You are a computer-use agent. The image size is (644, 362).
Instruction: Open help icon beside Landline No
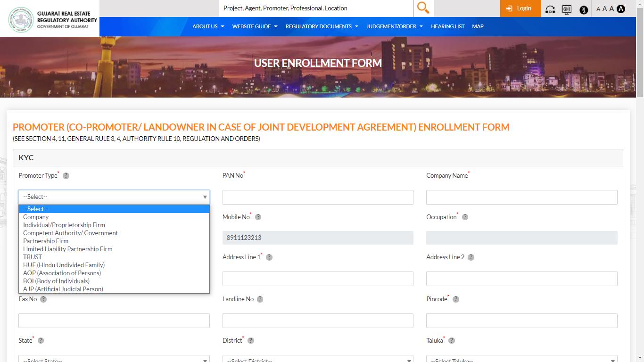(260, 299)
